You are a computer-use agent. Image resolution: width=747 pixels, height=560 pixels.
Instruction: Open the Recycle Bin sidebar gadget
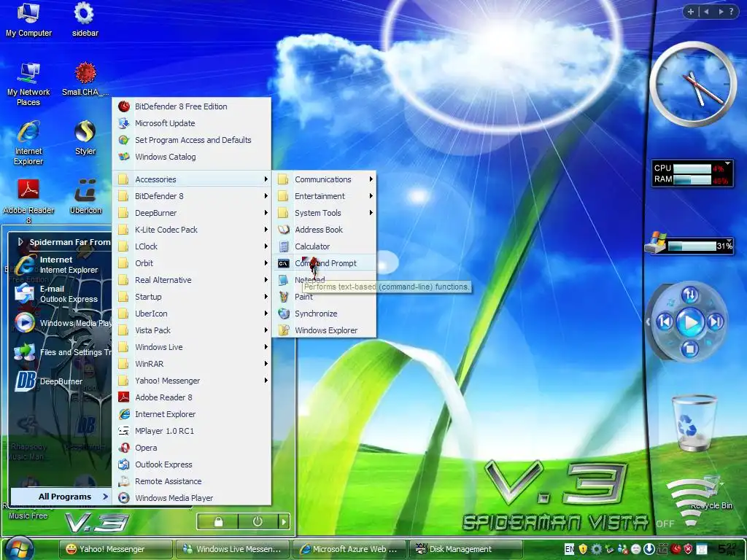coord(694,423)
